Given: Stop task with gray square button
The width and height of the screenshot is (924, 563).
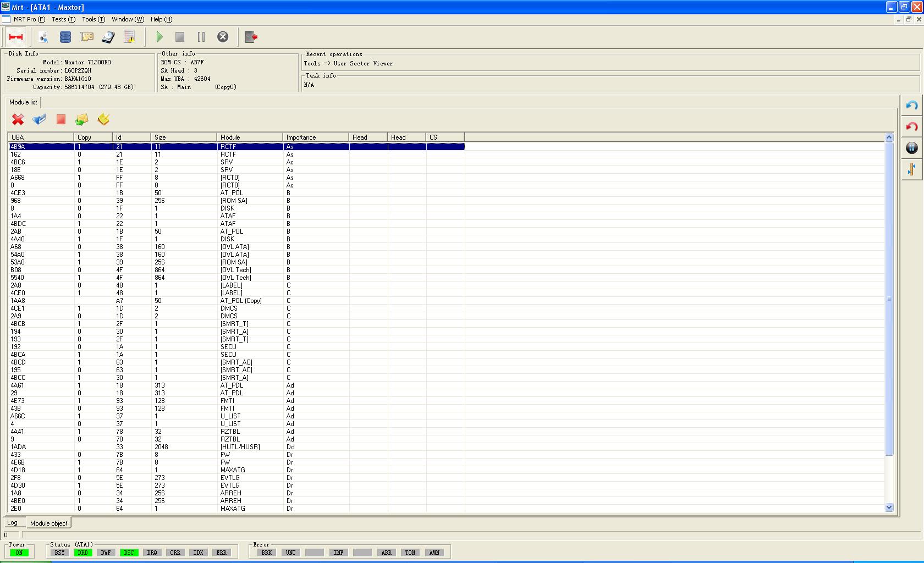Looking at the screenshot, I should 180,37.
